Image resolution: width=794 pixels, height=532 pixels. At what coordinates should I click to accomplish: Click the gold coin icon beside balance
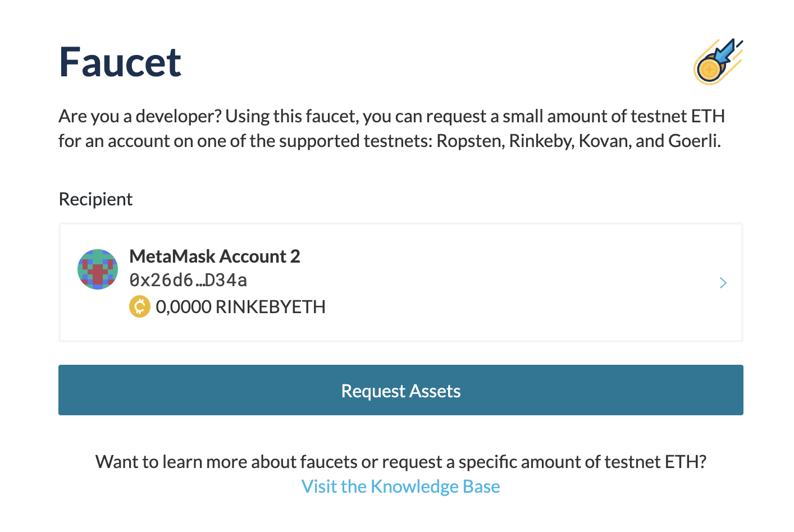point(140,306)
